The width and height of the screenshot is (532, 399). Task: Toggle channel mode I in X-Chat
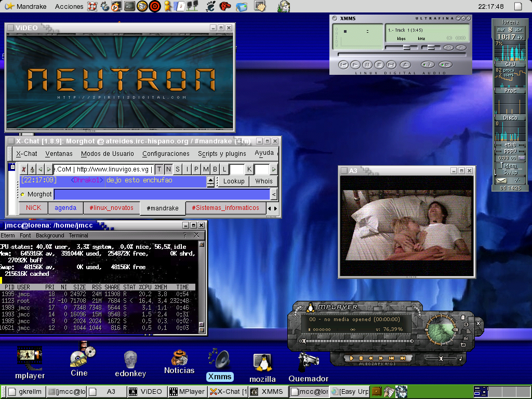[187, 169]
